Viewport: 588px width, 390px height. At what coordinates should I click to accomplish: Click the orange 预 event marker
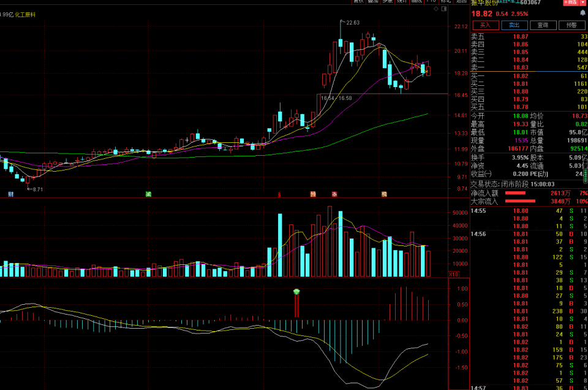coord(313,194)
